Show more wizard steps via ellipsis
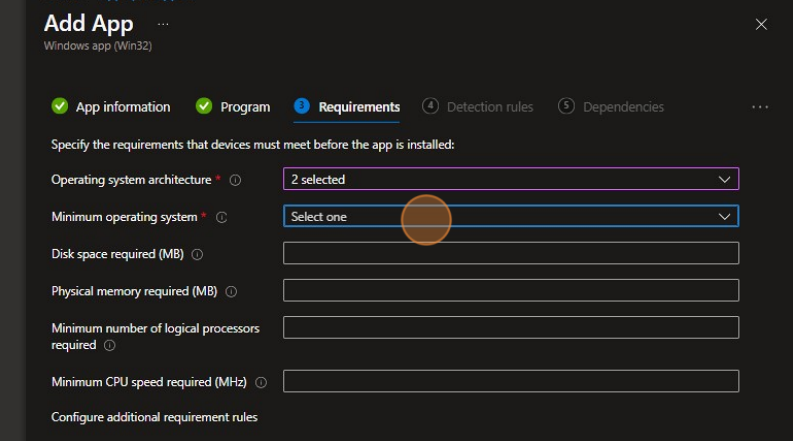 [759, 107]
